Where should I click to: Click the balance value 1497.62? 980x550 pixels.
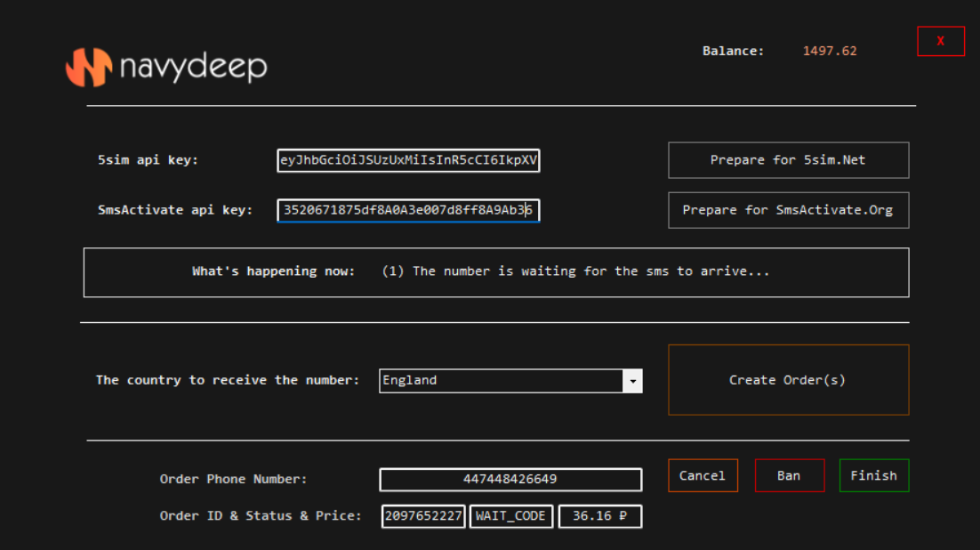830,52
